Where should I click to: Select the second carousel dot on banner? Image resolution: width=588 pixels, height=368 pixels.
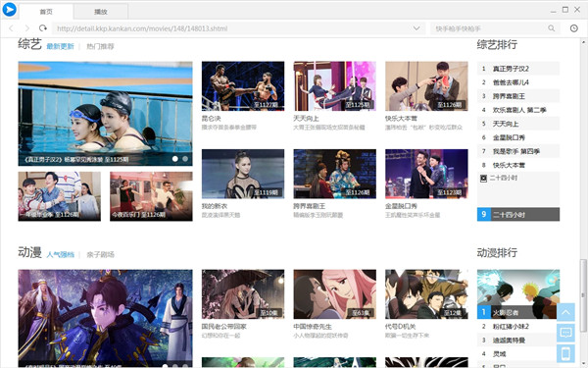185,159
